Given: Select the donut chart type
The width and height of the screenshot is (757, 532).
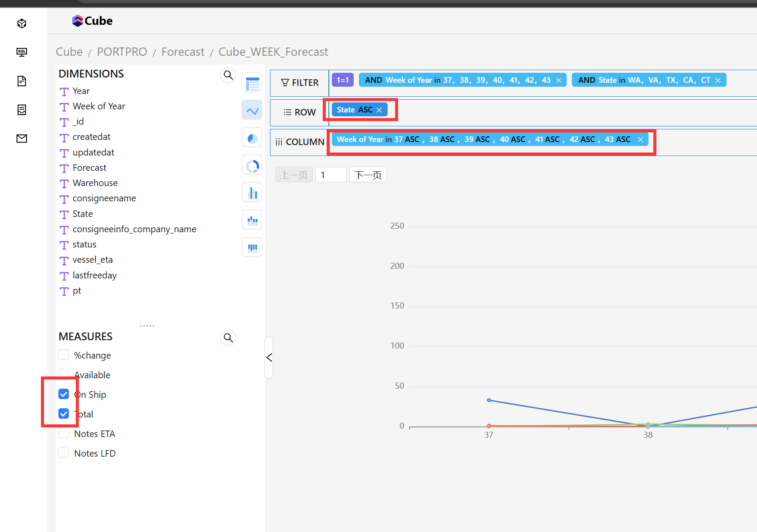Looking at the screenshot, I should tap(252, 165).
